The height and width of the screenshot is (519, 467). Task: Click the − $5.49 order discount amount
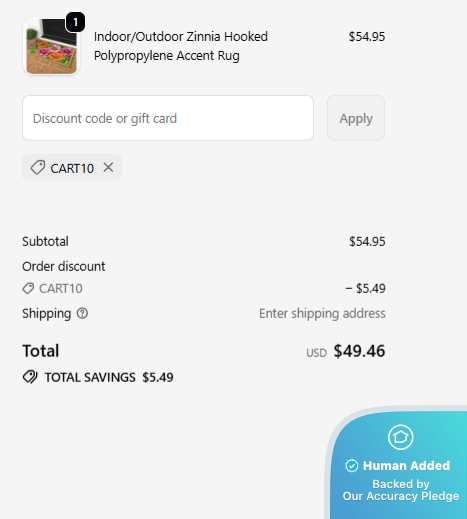pos(365,288)
